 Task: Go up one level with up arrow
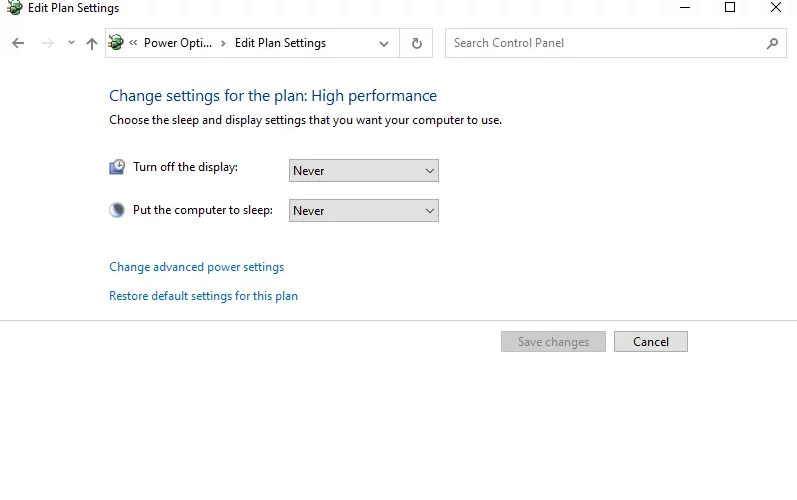(x=91, y=43)
